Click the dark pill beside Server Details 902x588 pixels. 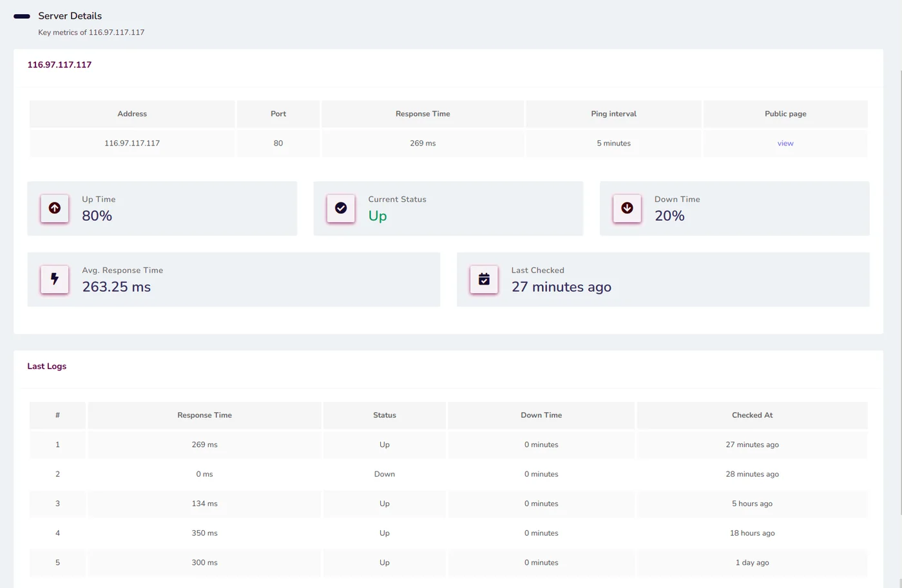[x=22, y=16]
